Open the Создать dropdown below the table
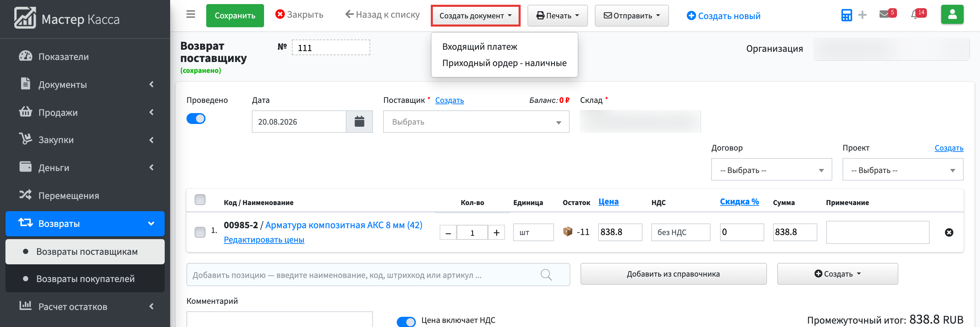Screen dimensions: 980x327 click(837, 274)
